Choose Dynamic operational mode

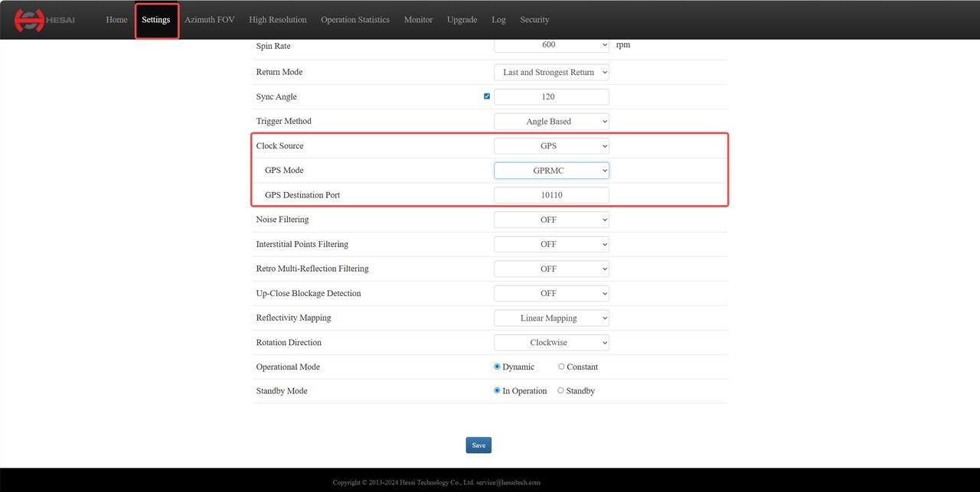point(498,367)
